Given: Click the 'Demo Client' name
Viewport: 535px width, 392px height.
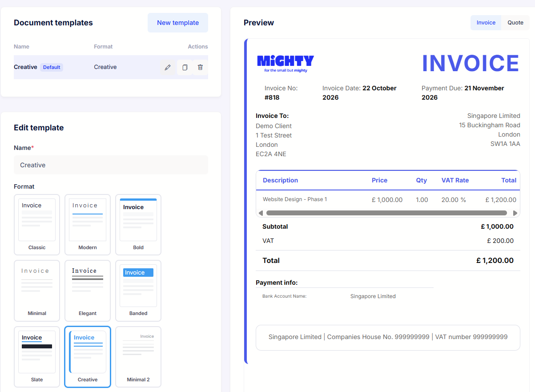Looking at the screenshot, I should click(274, 126).
